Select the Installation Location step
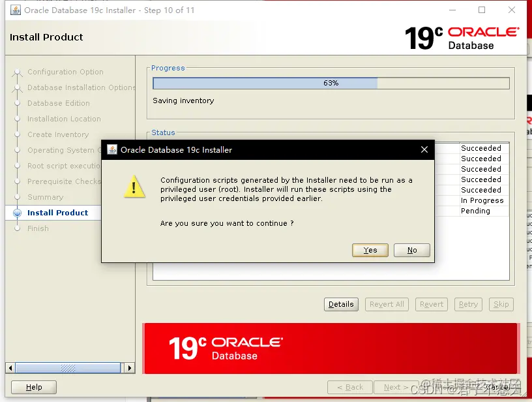The image size is (532, 402). pyautogui.click(x=64, y=119)
